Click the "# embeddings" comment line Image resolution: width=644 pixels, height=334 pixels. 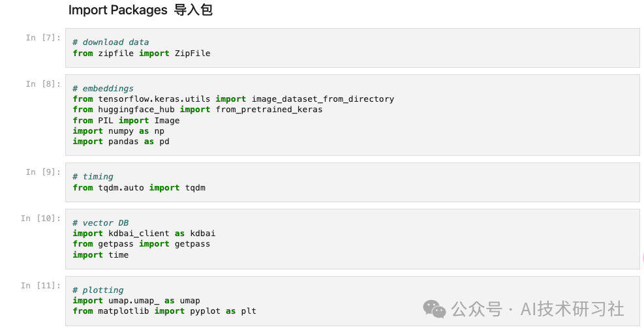[x=103, y=89]
